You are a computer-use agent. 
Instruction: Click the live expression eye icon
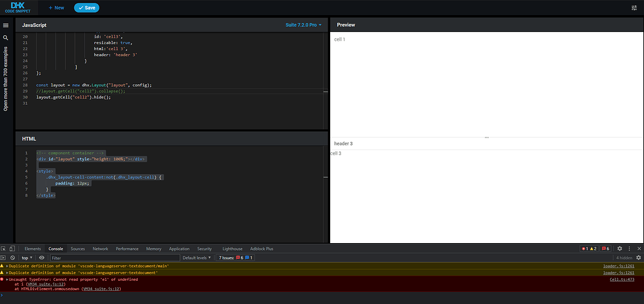42,258
